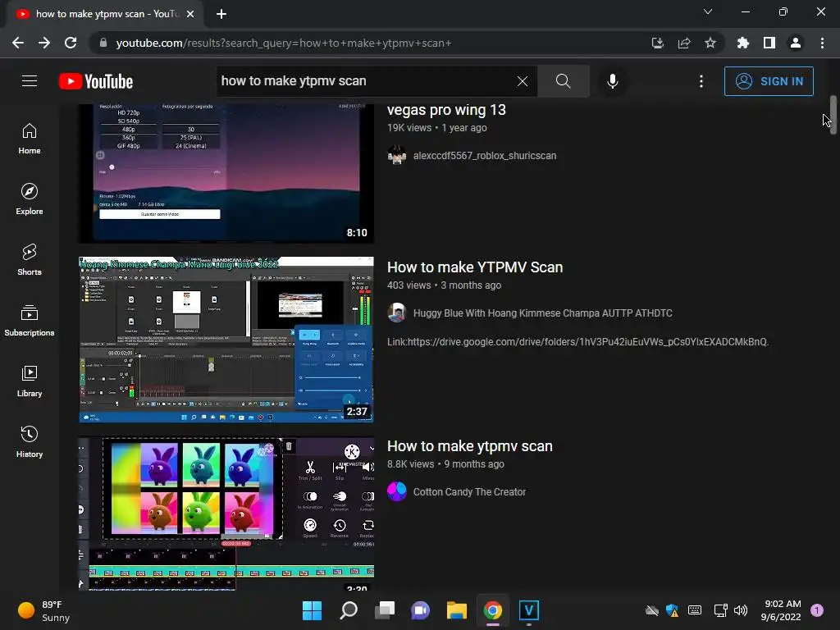The height and width of the screenshot is (630, 840).
Task: Open Chrome extensions puzzle icon
Action: point(743,43)
